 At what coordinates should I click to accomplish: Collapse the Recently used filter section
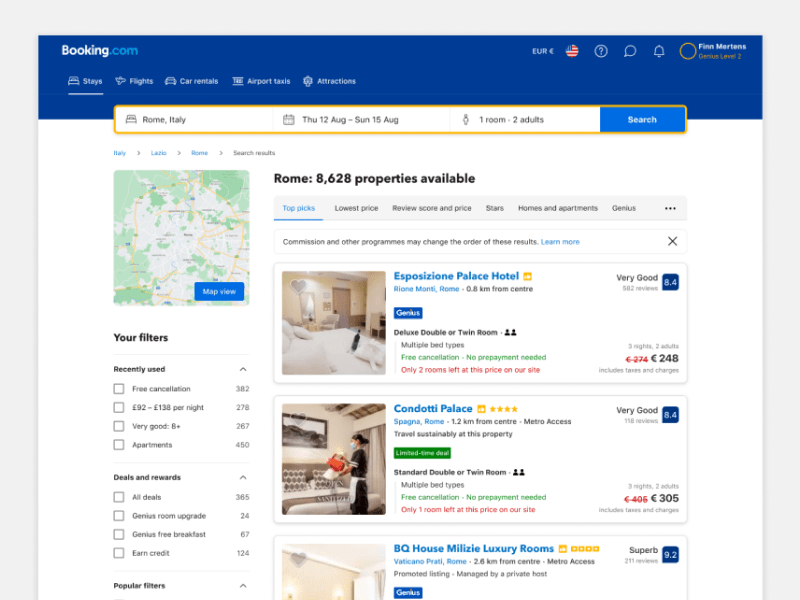[243, 369]
